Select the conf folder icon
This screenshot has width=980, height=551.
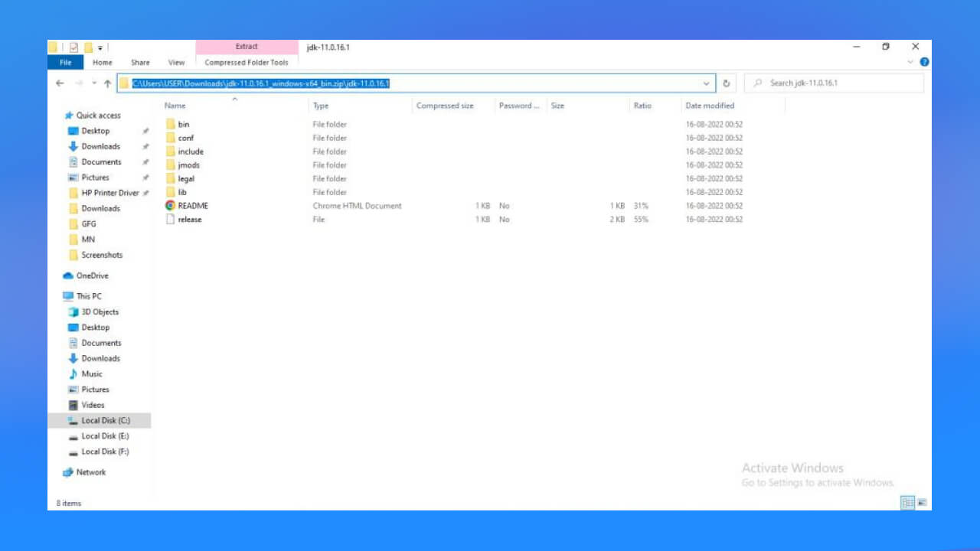point(171,138)
